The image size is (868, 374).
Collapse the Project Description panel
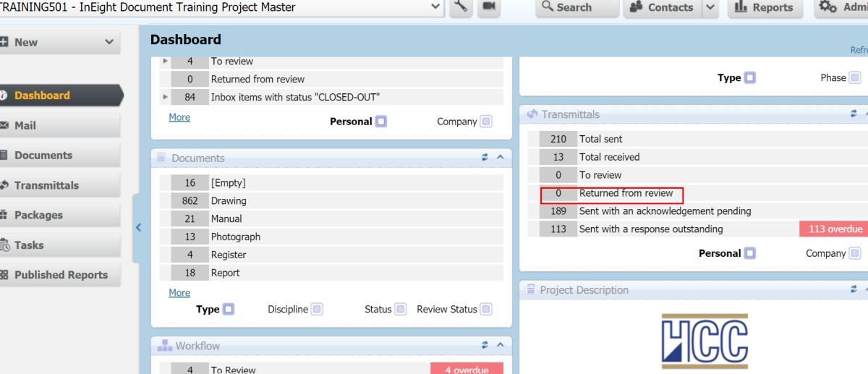(x=867, y=289)
